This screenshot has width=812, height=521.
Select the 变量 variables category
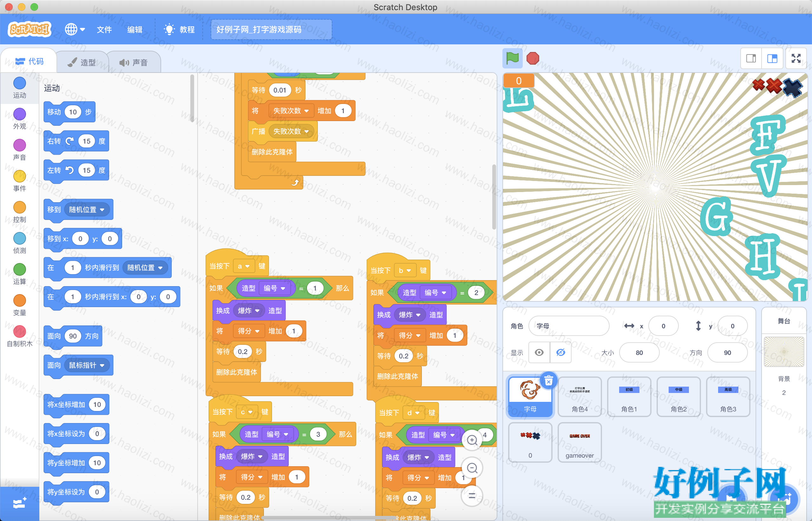(x=20, y=306)
